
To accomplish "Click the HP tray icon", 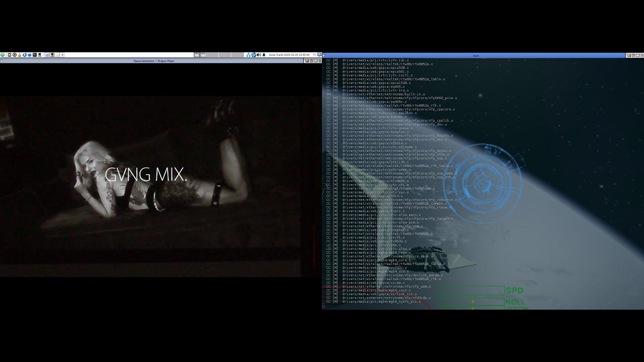I will 254,55.
